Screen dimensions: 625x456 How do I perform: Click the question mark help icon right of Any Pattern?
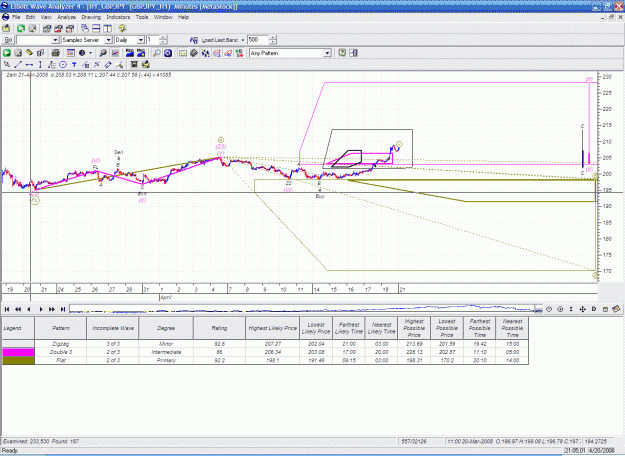[x=342, y=53]
